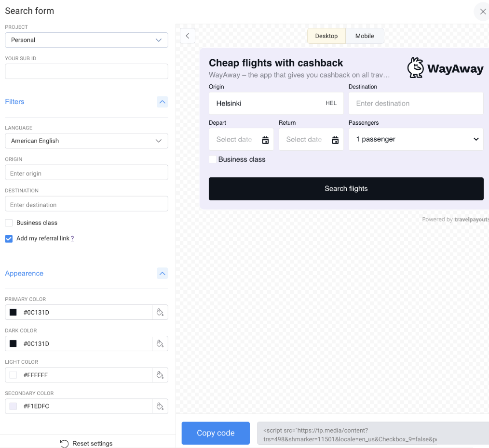Close the Search form dialog

pyautogui.click(x=483, y=12)
